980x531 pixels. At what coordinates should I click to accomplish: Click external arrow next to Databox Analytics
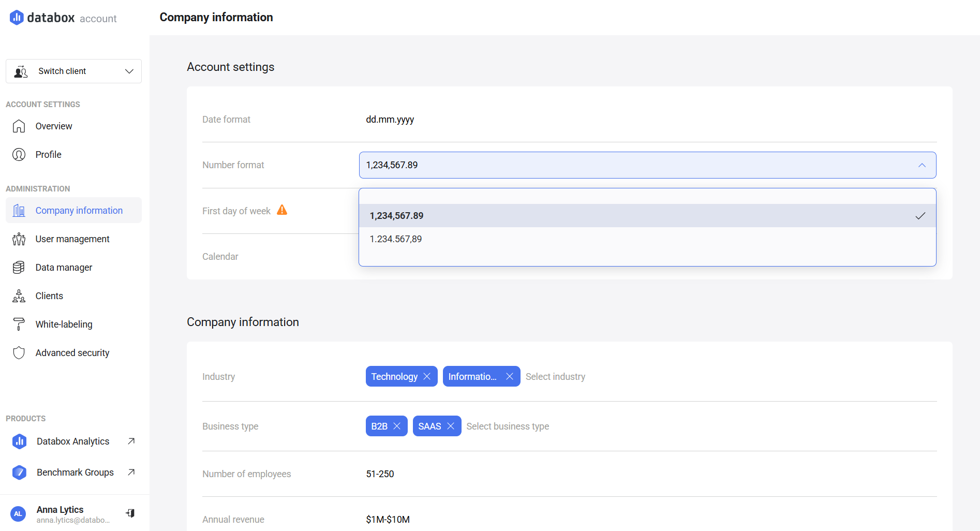coord(131,441)
